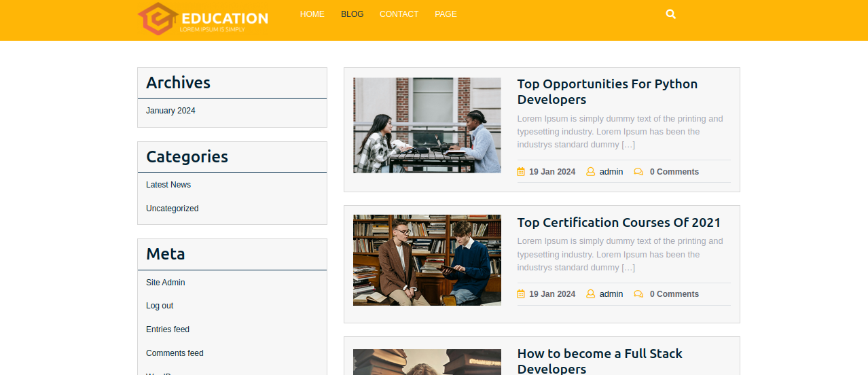Image resolution: width=868 pixels, height=375 pixels.
Task: Click calendar icon on Python Developers post
Action: [x=521, y=172]
